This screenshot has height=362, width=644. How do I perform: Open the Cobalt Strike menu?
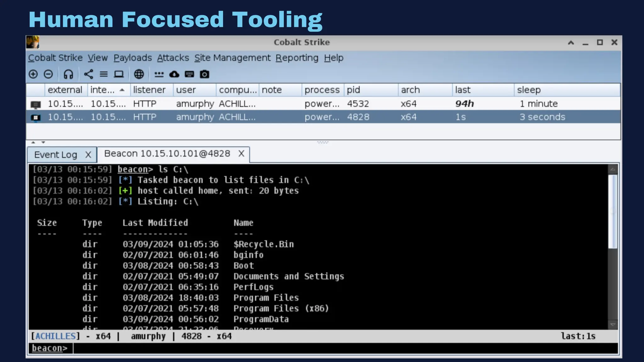click(x=55, y=58)
